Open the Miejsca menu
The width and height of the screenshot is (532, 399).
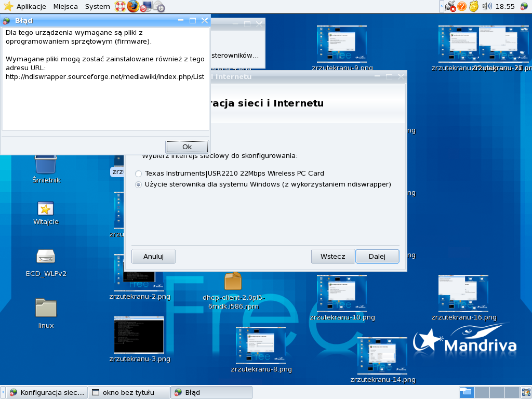[x=65, y=6]
